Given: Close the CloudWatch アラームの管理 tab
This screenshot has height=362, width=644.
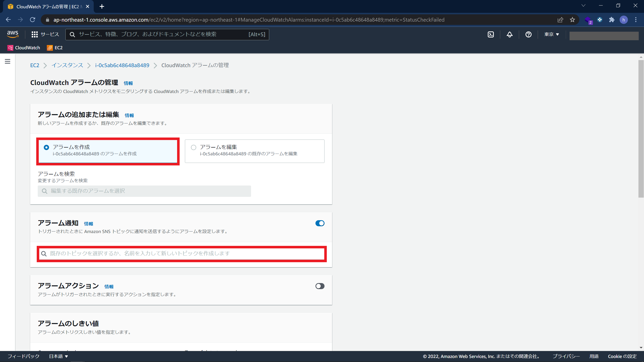Looking at the screenshot, I should coord(88,7).
